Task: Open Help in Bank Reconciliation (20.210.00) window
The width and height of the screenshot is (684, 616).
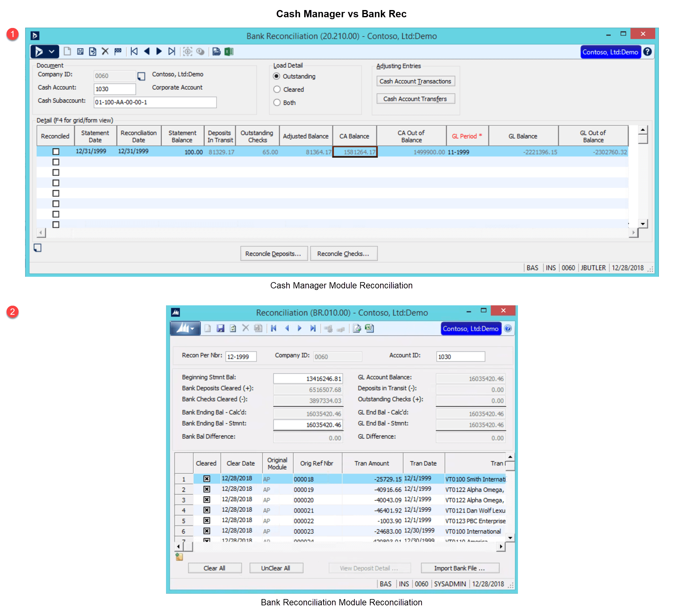Action: coord(647,52)
